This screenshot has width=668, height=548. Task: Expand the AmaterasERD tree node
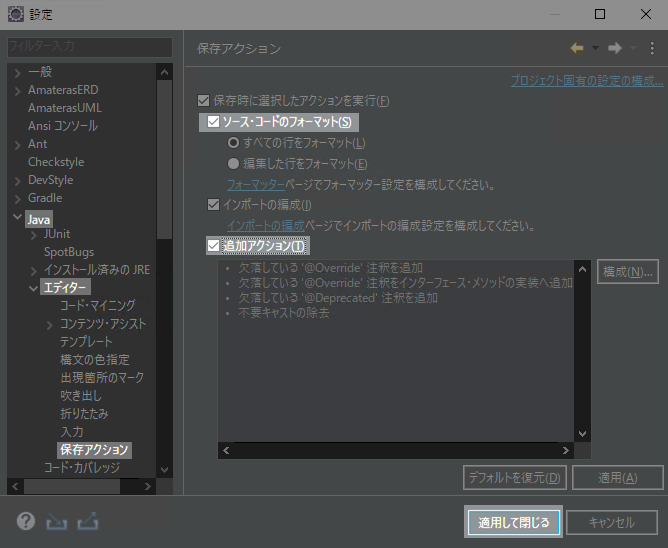point(17,91)
